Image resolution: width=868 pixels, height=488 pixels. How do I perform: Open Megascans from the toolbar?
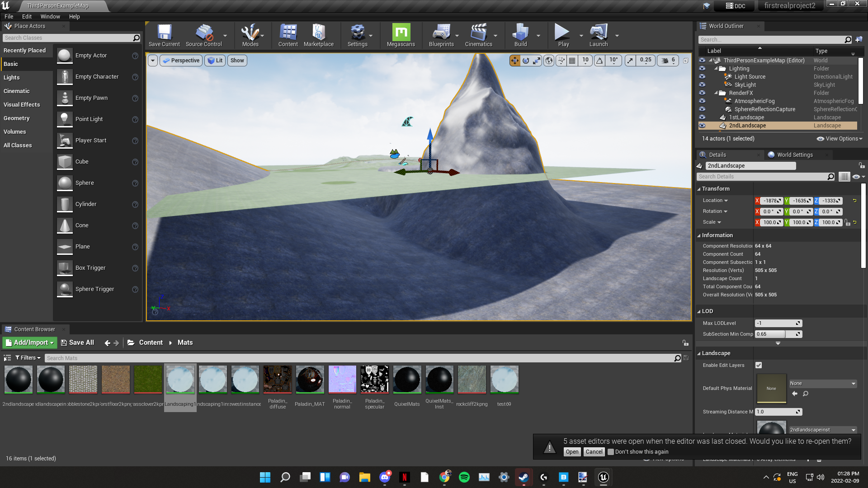pyautogui.click(x=401, y=35)
